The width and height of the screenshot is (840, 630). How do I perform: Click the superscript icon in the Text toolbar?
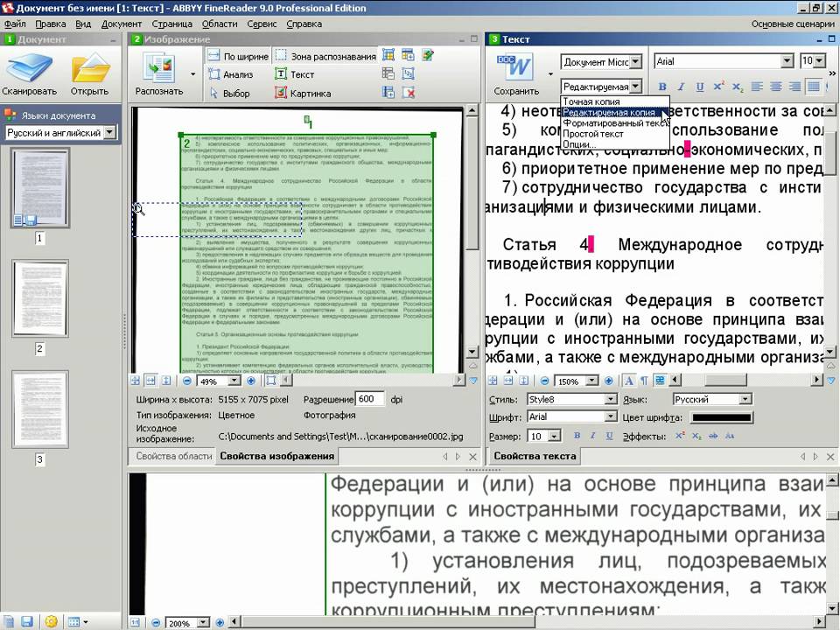pyautogui.click(x=718, y=87)
